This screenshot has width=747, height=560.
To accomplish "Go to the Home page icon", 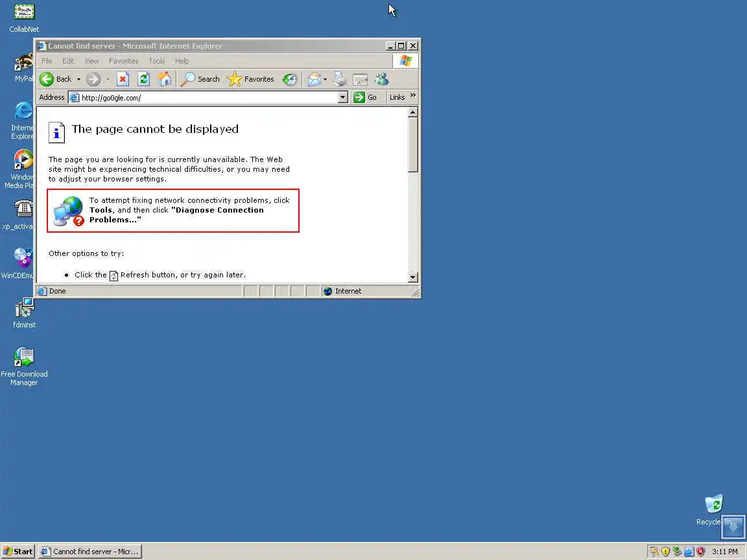I will pos(164,79).
